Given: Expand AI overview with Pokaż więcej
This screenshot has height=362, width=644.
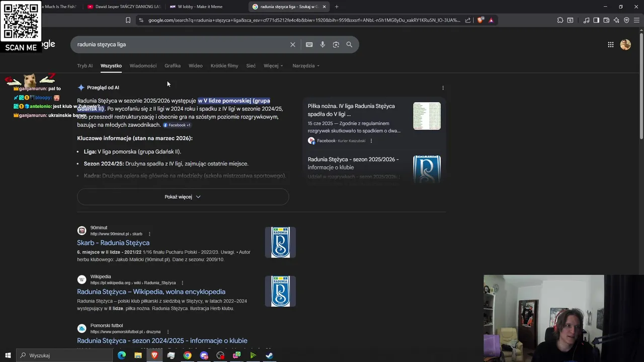Looking at the screenshot, I should coord(183,197).
